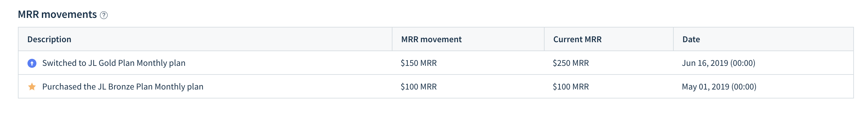Open Switched to JL Gold Plan Monthly plan

[x=114, y=63]
